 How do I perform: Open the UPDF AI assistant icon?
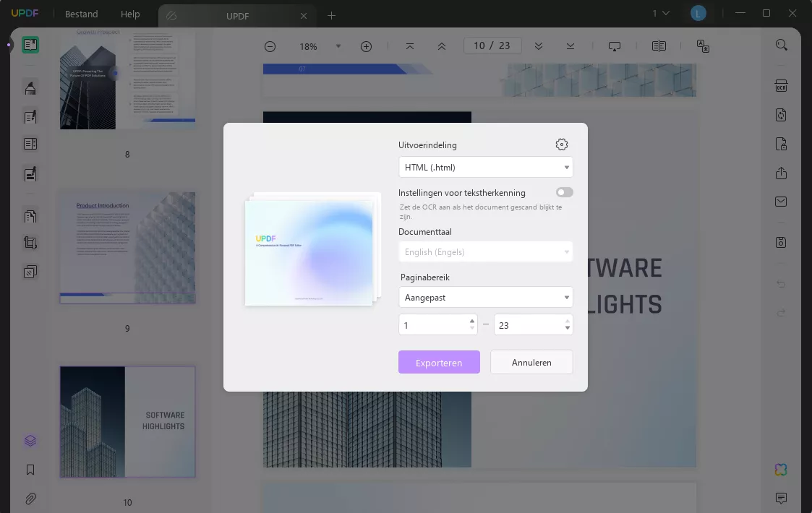[781, 470]
